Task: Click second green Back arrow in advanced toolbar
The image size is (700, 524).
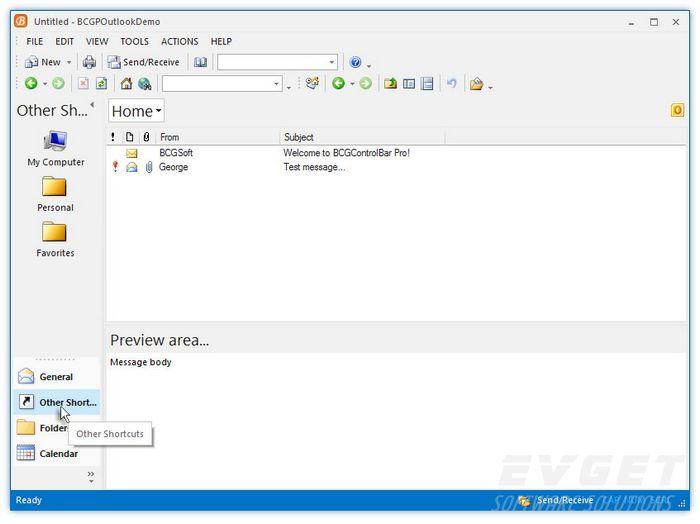Action: point(338,83)
